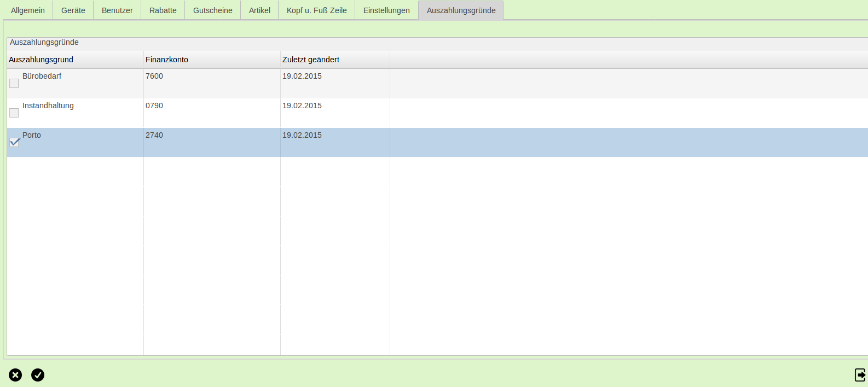The width and height of the screenshot is (868, 387).
Task: Uncheck the Porto checkbox
Action: point(14,143)
